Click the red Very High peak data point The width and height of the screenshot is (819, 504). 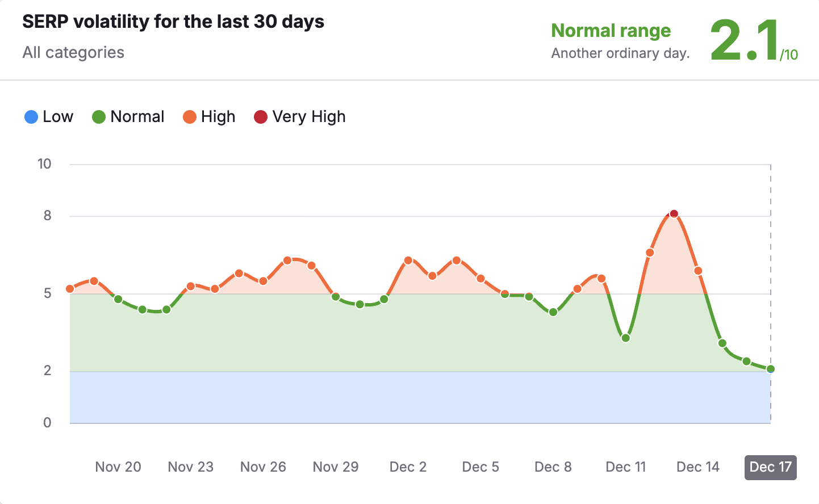674,214
